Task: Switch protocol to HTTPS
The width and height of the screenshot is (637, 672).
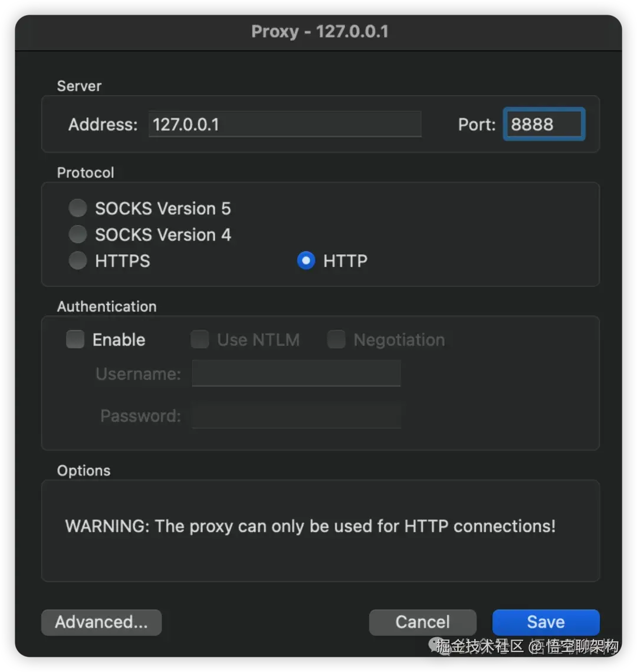Action: (78, 261)
